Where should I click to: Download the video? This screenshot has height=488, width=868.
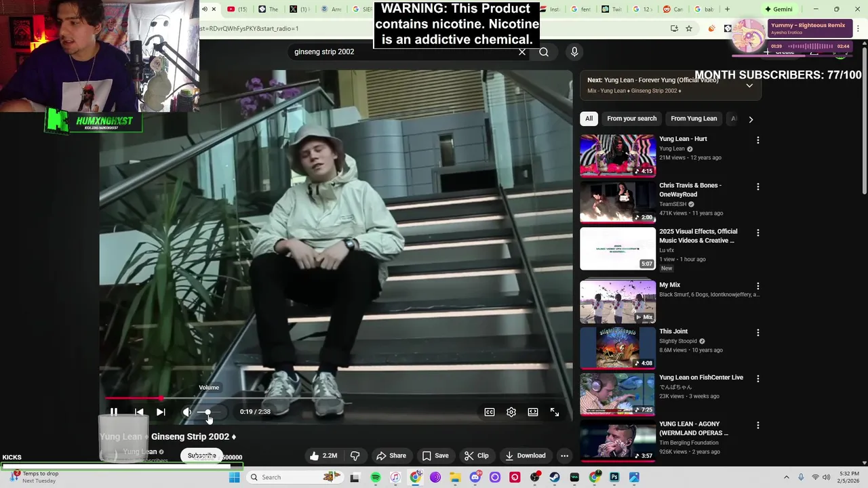526,455
